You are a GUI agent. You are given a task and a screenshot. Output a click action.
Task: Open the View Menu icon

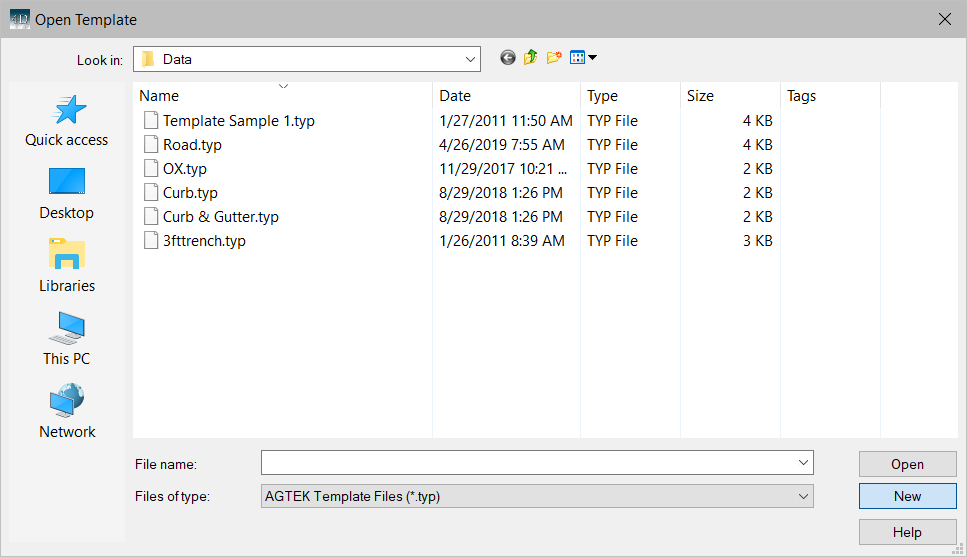coord(583,58)
